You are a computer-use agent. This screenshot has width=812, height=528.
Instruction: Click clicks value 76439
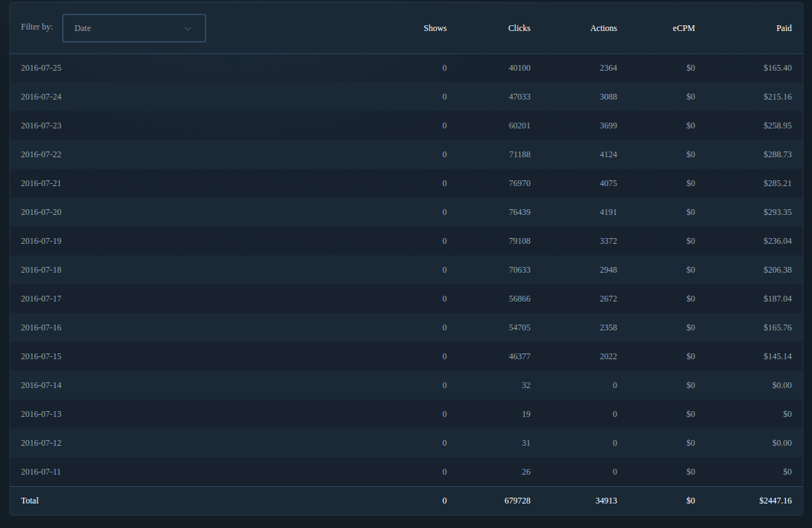pyautogui.click(x=520, y=212)
